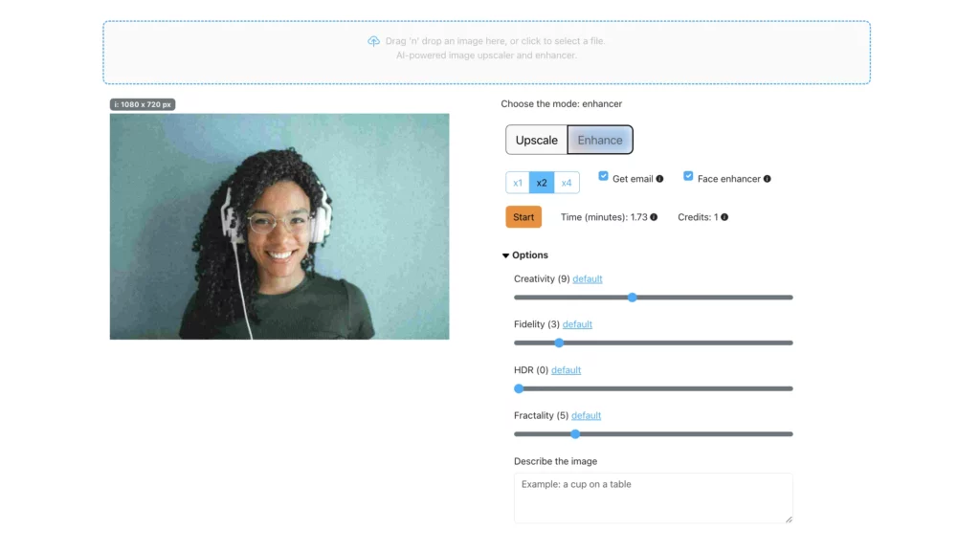Click info icon next to Time estimate
Image resolution: width=980 pixels, height=553 pixels.
654,217
